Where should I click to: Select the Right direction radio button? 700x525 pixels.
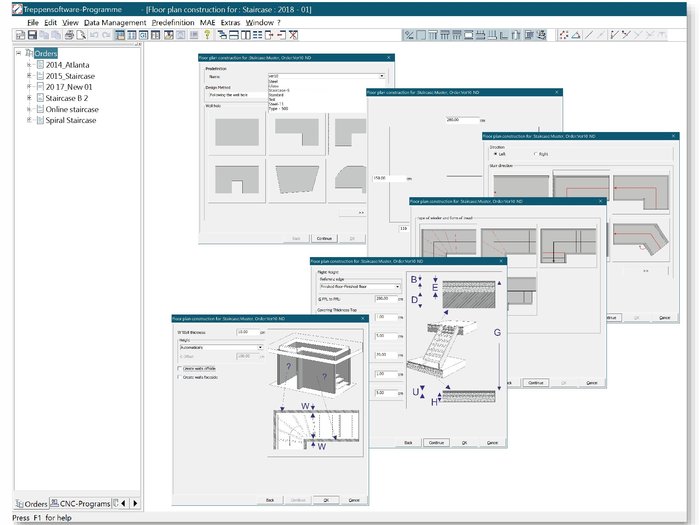click(535, 154)
